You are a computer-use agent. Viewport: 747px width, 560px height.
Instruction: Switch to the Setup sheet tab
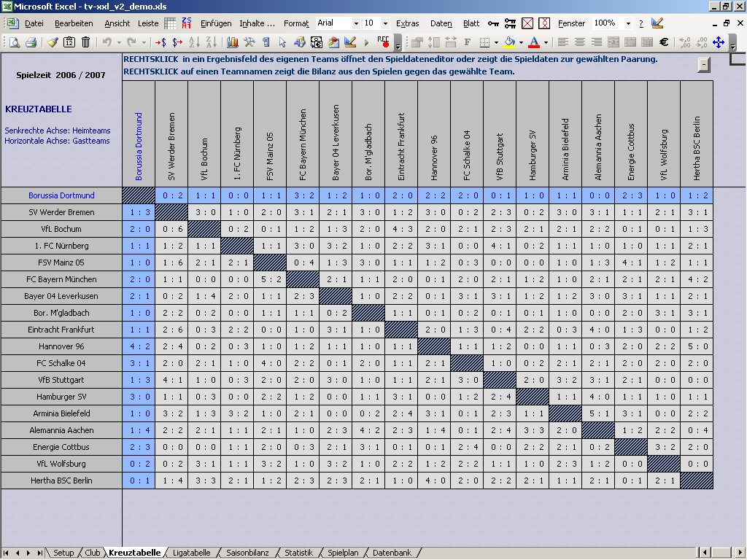pyautogui.click(x=63, y=553)
